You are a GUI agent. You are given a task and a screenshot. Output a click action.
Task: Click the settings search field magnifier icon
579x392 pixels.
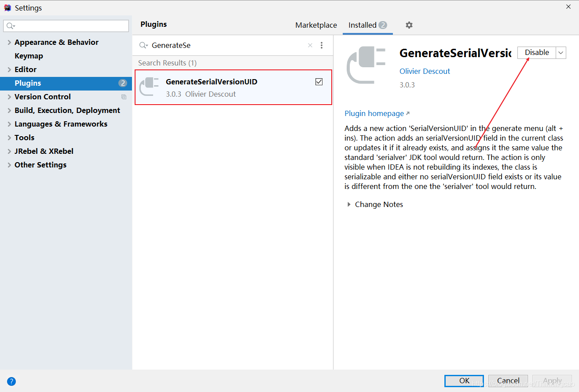pyautogui.click(x=11, y=26)
